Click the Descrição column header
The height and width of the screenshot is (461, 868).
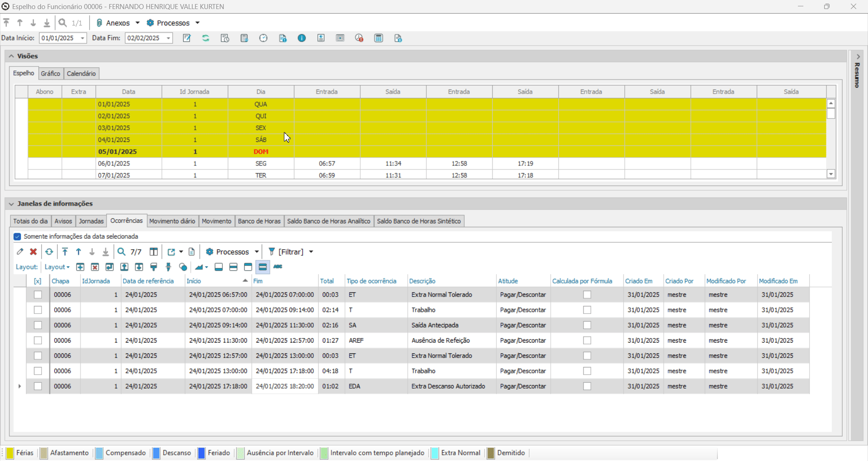click(x=452, y=281)
